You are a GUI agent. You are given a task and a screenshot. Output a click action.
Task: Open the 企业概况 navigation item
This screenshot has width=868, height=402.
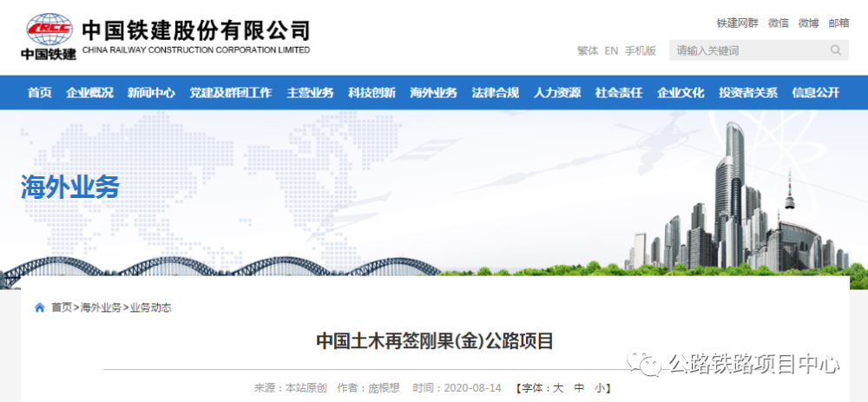pyautogui.click(x=89, y=93)
